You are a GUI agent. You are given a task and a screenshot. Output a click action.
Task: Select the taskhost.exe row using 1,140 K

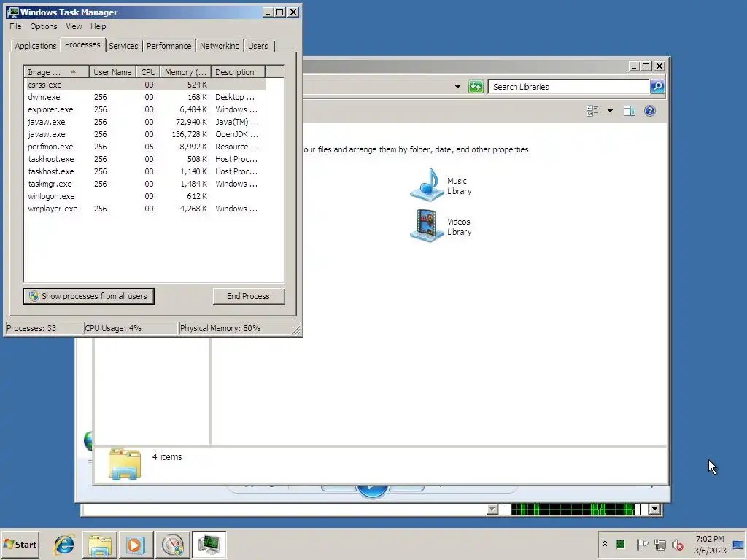click(x=145, y=171)
